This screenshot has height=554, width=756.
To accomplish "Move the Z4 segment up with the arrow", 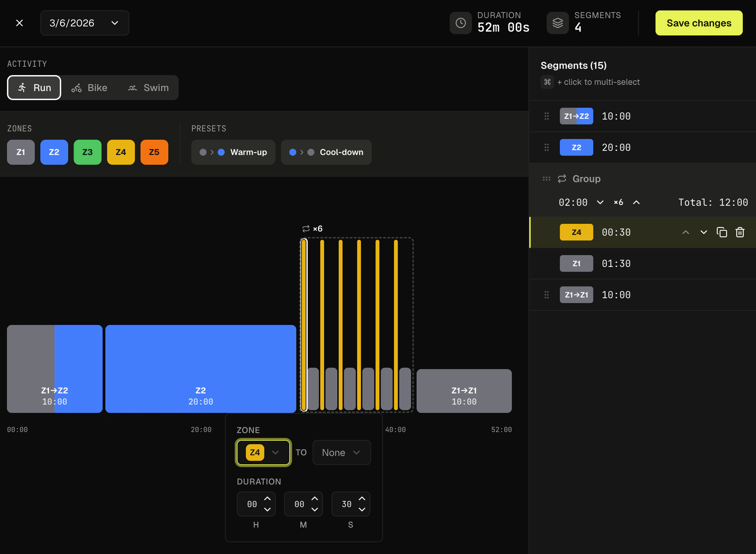I will 685,232.
